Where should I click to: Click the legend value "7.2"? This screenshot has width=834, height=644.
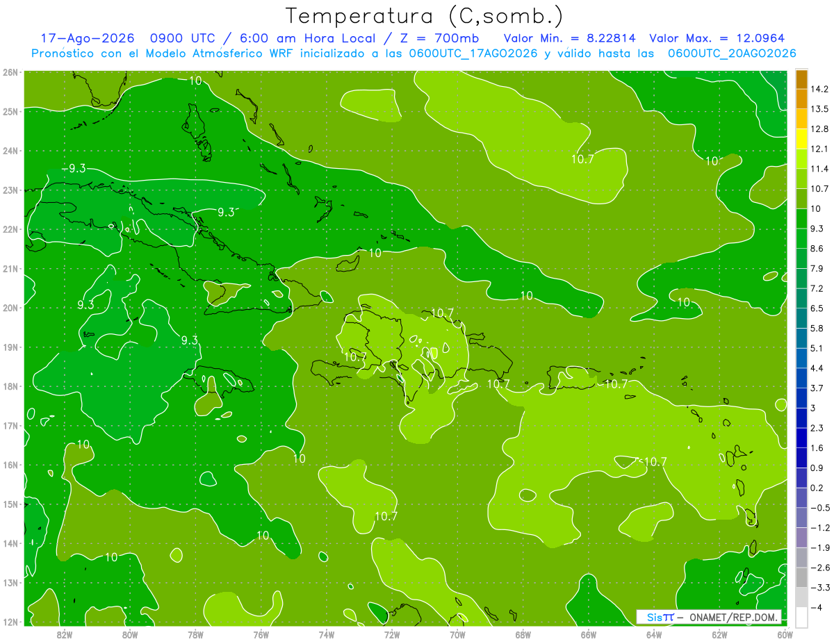pos(817,288)
